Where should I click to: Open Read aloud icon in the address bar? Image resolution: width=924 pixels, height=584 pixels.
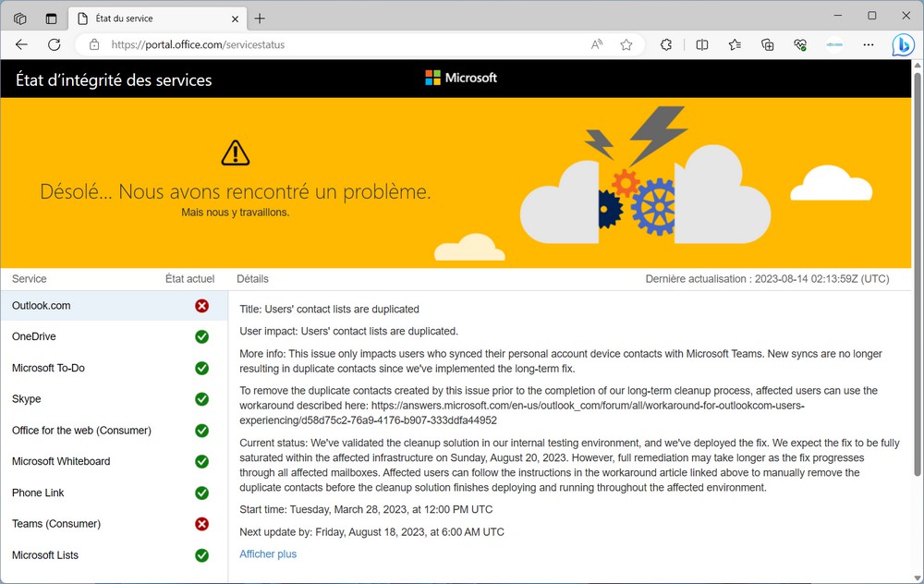click(x=597, y=44)
